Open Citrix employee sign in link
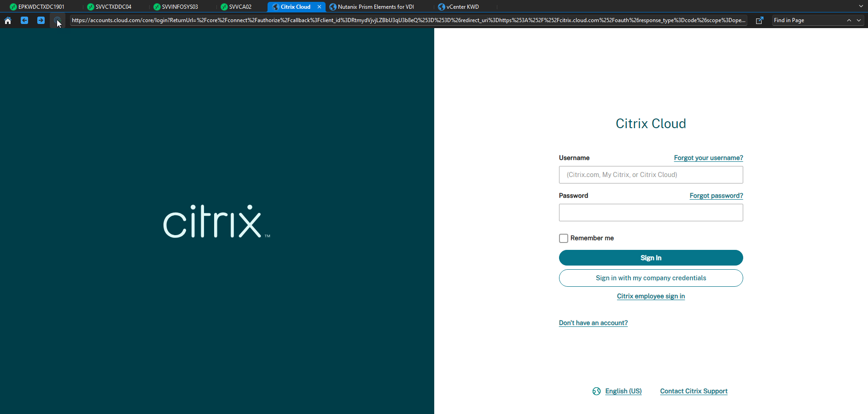 coord(651,296)
